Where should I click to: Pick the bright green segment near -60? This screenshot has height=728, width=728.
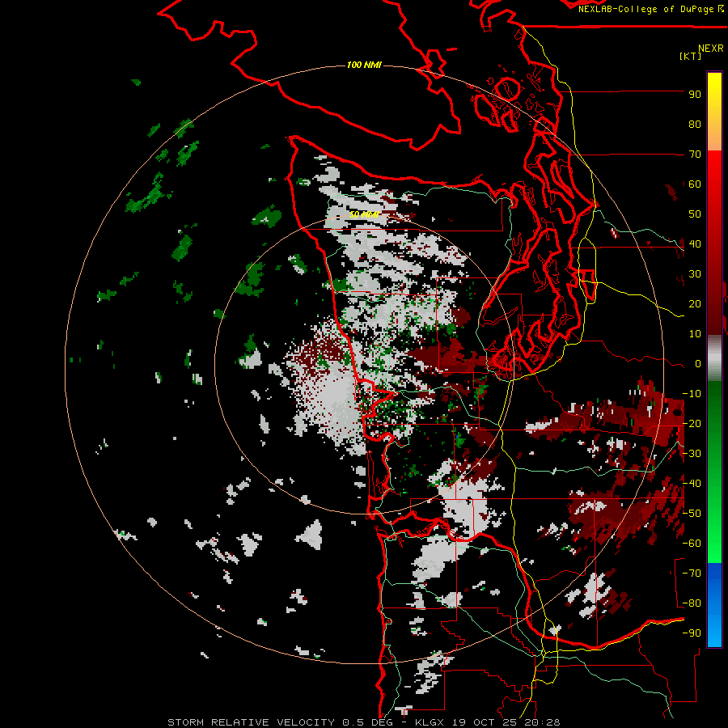click(x=714, y=545)
